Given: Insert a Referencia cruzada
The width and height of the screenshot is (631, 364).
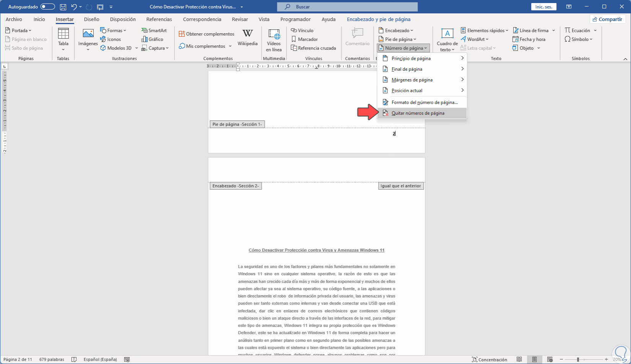Looking at the screenshot, I should pos(313,48).
